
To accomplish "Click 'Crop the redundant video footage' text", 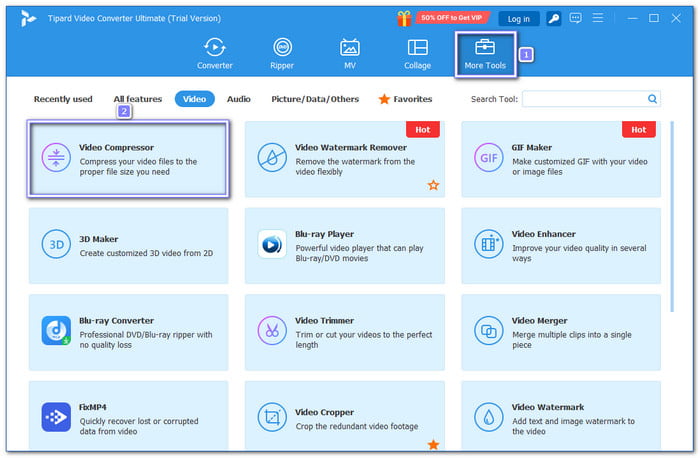I will (357, 426).
